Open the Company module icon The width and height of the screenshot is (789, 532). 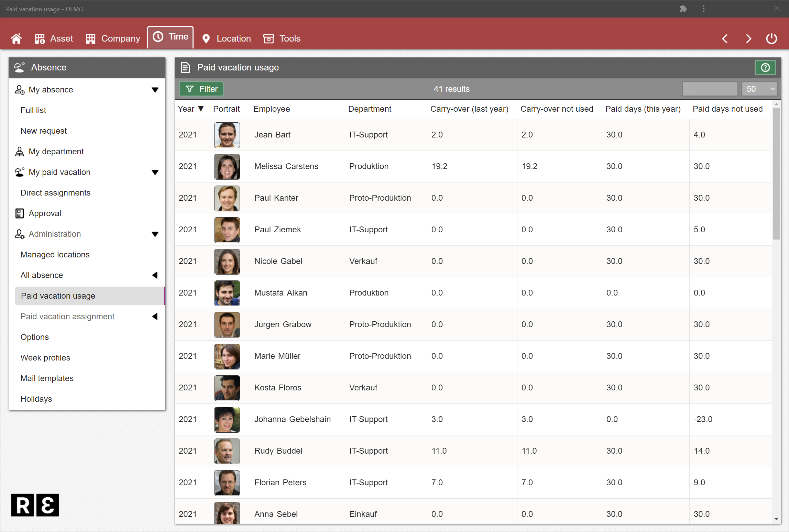pyautogui.click(x=90, y=38)
